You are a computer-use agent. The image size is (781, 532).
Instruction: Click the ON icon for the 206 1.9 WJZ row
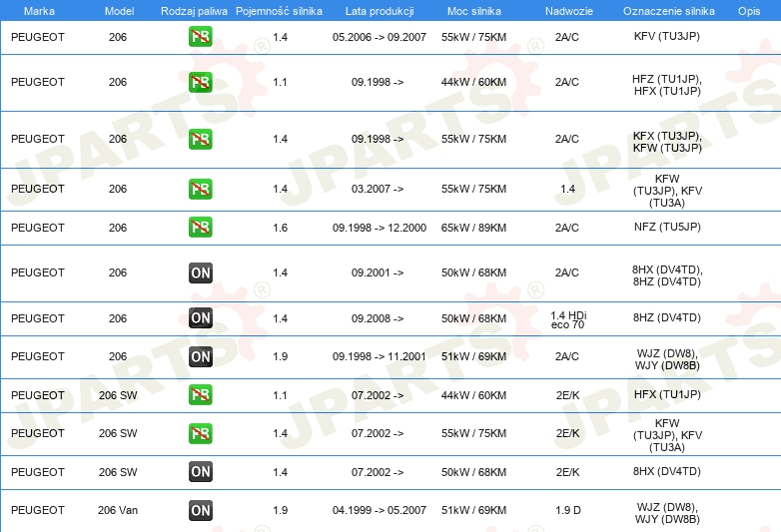201,356
